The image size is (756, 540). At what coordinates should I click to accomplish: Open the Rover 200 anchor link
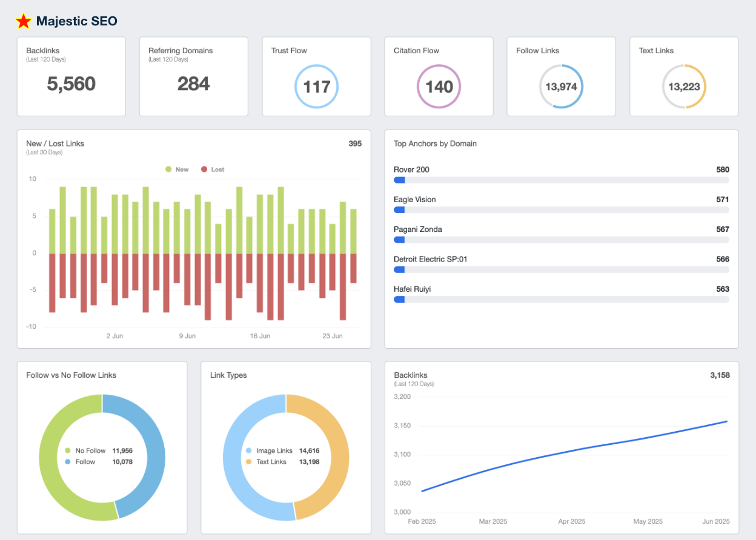(x=411, y=170)
